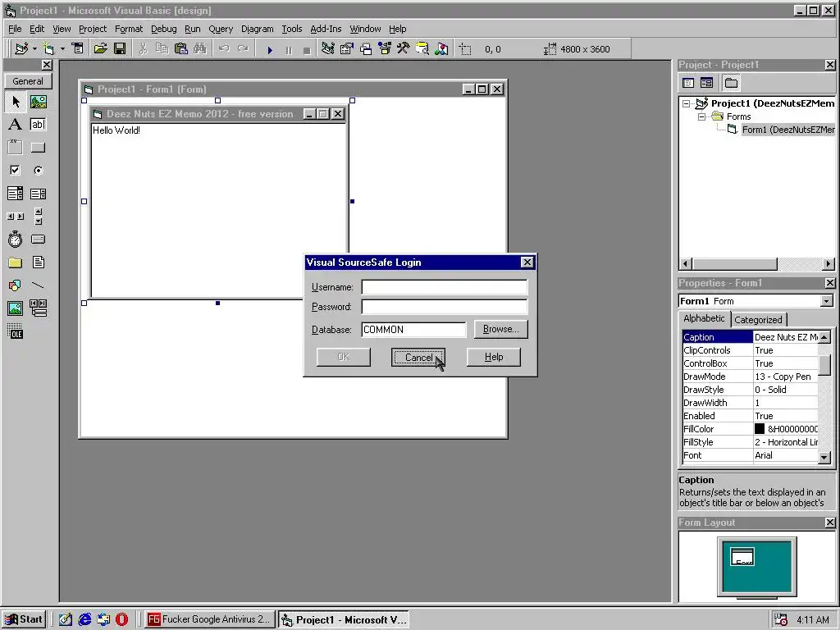The height and width of the screenshot is (630, 840).
Task: Toggle Folders in the Project panel
Action: coord(731,83)
